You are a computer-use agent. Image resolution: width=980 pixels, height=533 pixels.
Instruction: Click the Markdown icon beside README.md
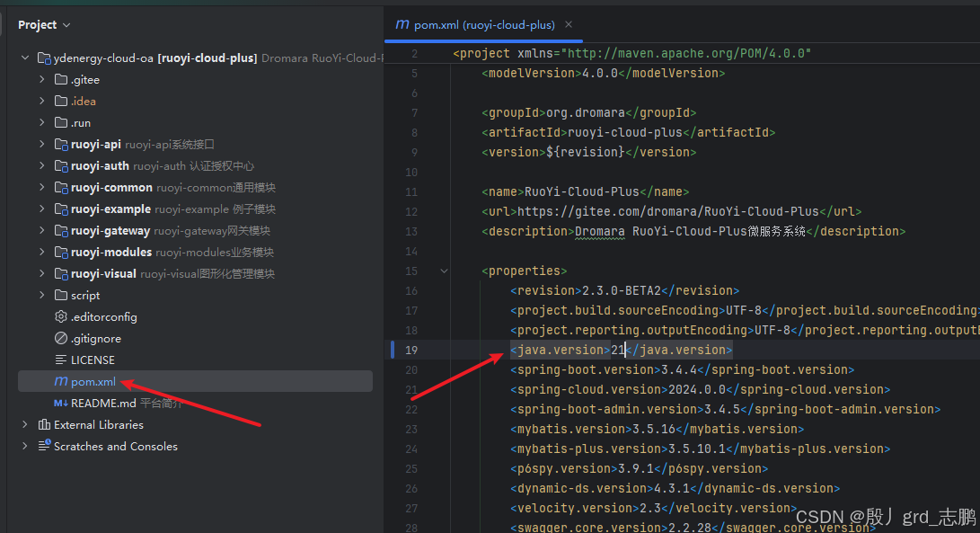(x=60, y=403)
